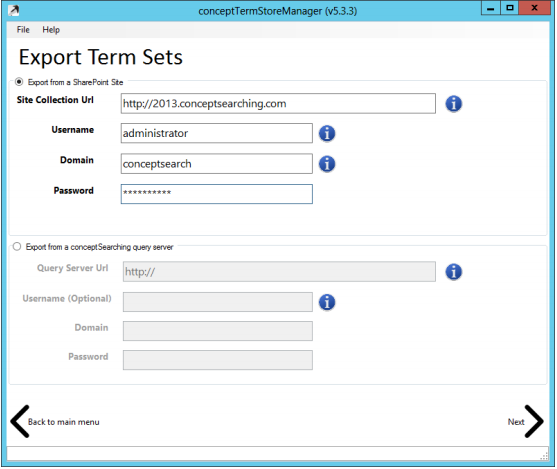Image resolution: width=557 pixels, height=469 pixels.
Task: Select Export from a conceptSearching query server
Action: [17, 247]
